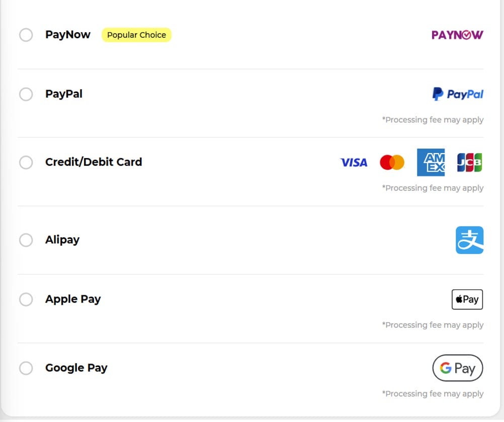Choose the Google Pay radio option
The image size is (504, 422).
click(x=26, y=368)
